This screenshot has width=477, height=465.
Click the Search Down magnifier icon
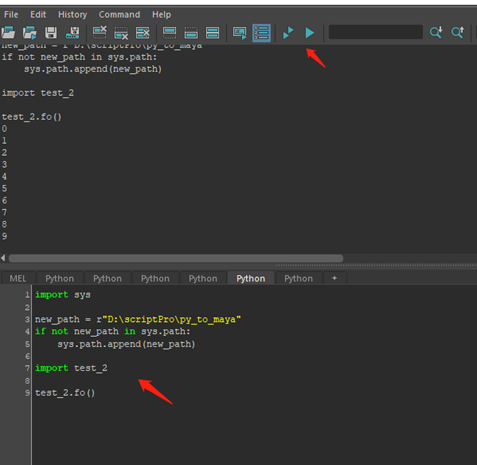click(436, 32)
